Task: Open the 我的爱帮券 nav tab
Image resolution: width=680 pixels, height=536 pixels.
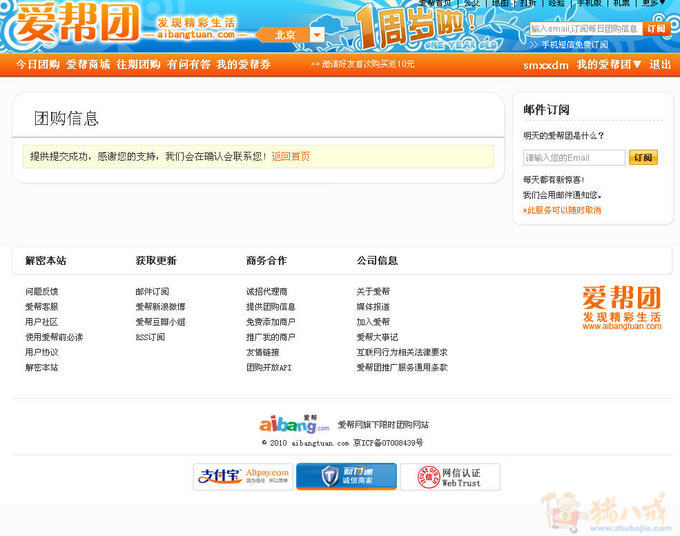Action: click(x=244, y=65)
